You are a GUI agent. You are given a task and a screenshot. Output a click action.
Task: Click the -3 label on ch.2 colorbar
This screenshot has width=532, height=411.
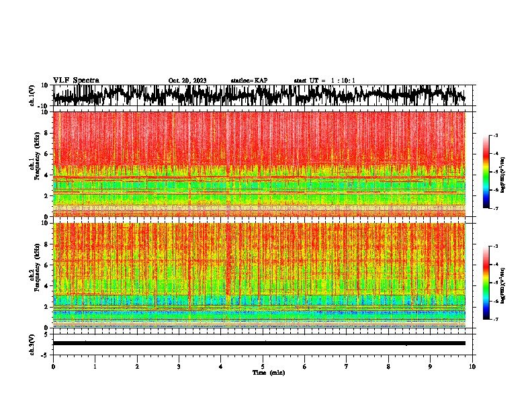(x=496, y=246)
